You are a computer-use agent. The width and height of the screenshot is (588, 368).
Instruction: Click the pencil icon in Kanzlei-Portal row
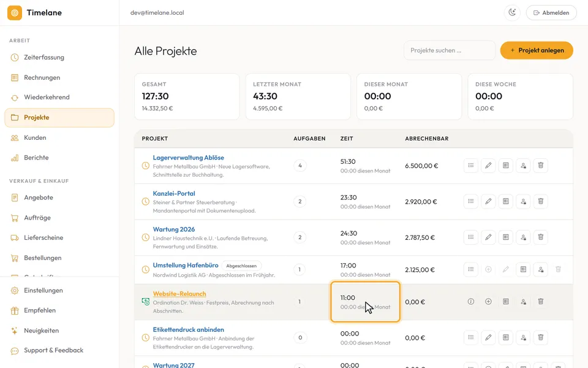[x=488, y=202]
